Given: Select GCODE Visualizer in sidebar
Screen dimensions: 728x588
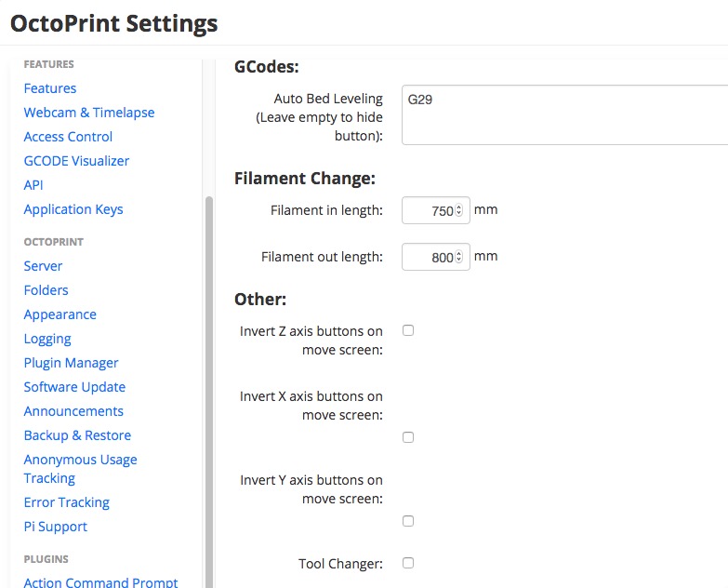Looking at the screenshot, I should pos(76,161).
